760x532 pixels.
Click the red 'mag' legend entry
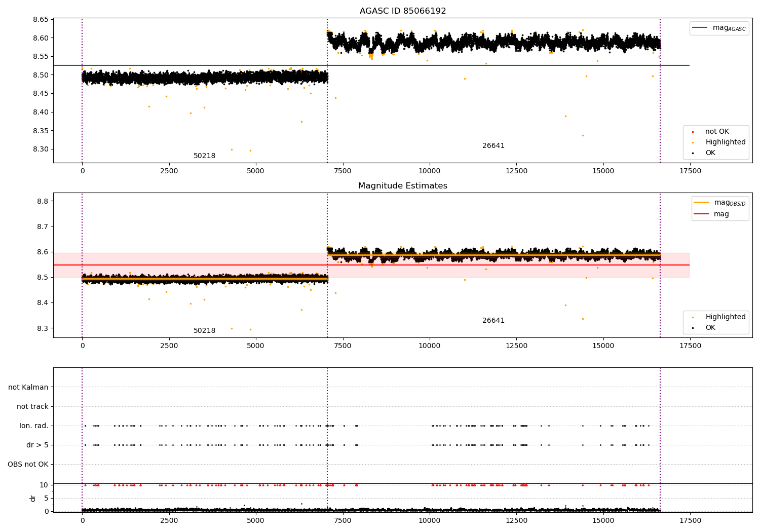[x=711, y=214]
